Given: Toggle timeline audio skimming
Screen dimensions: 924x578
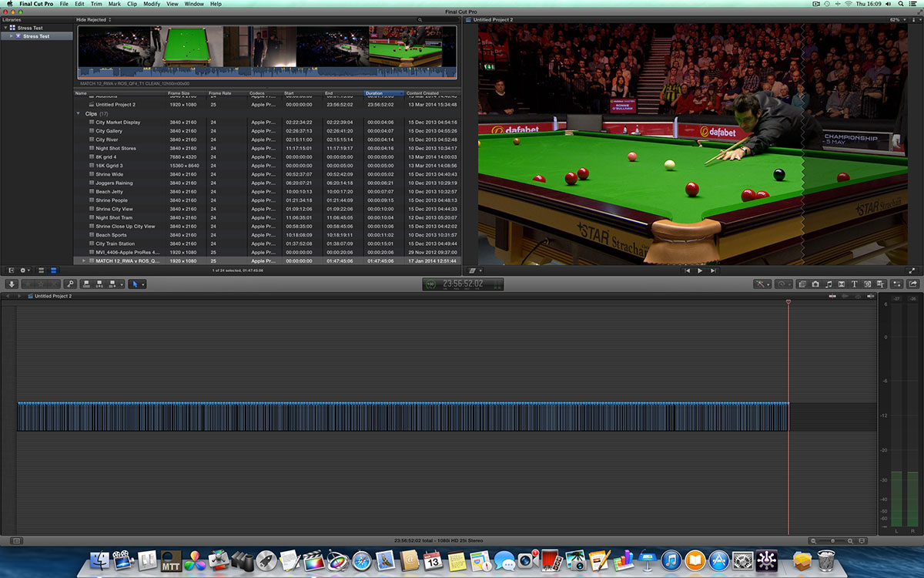Looking at the screenshot, I should [x=845, y=296].
